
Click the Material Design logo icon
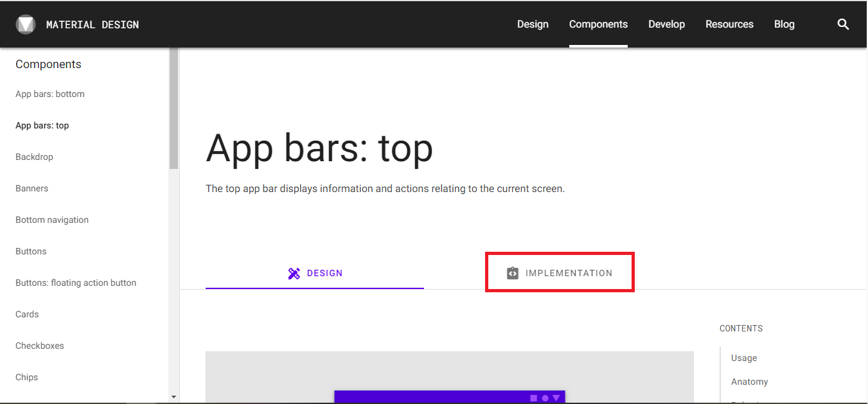point(26,24)
